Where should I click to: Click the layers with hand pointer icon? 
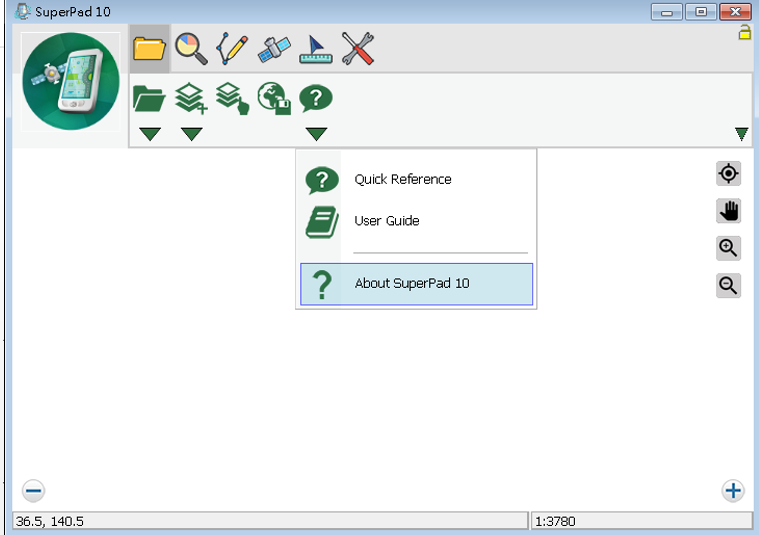(233, 98)
